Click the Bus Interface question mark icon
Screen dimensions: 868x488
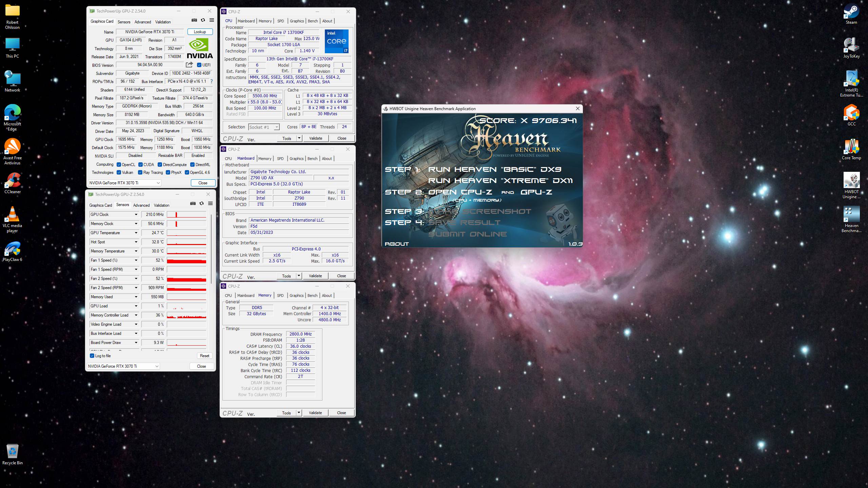pos(212,81)
